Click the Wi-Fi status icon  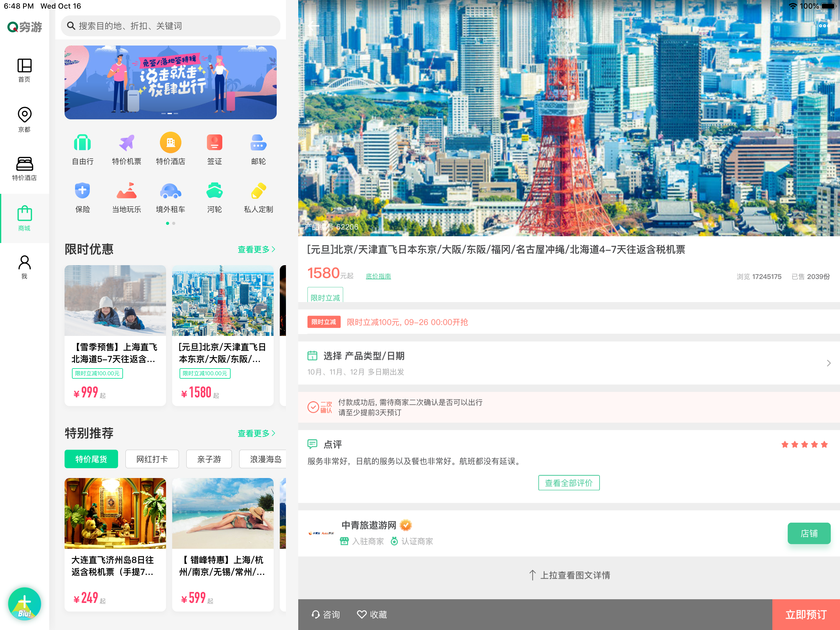(x=793, y=6)
